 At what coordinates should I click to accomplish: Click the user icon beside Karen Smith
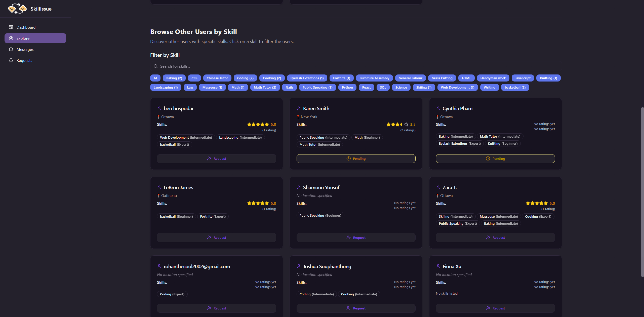click(299, 108)
